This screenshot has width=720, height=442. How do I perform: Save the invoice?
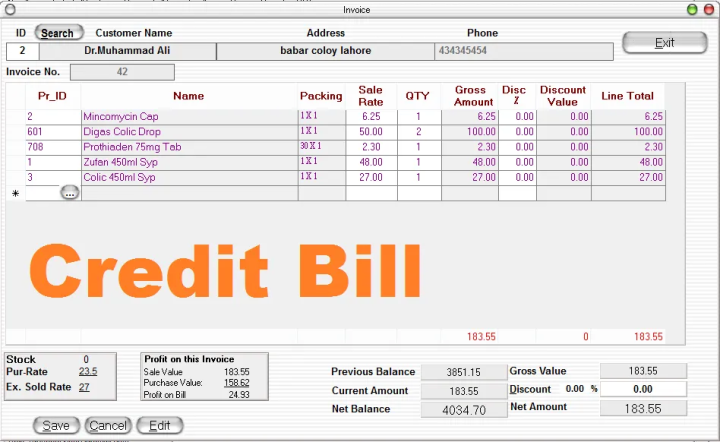pyautogui.click(x=56, y=425)
